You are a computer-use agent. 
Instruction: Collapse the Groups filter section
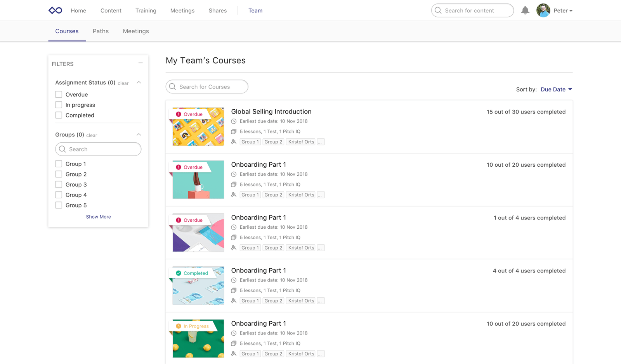[x=139, y=135]
